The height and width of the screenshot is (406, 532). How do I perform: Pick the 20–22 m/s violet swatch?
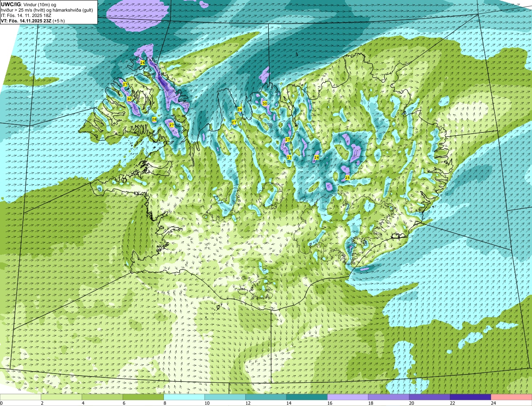430,397
